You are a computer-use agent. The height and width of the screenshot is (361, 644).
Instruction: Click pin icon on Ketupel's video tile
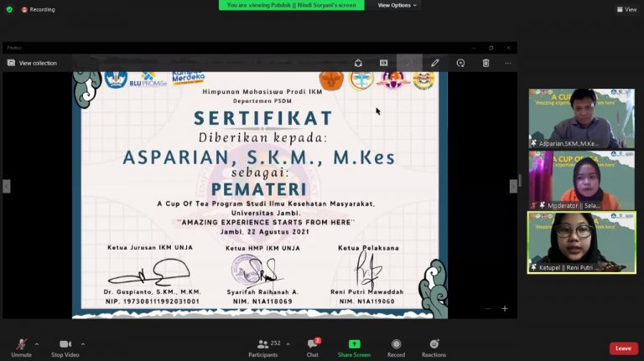(533, 267)
